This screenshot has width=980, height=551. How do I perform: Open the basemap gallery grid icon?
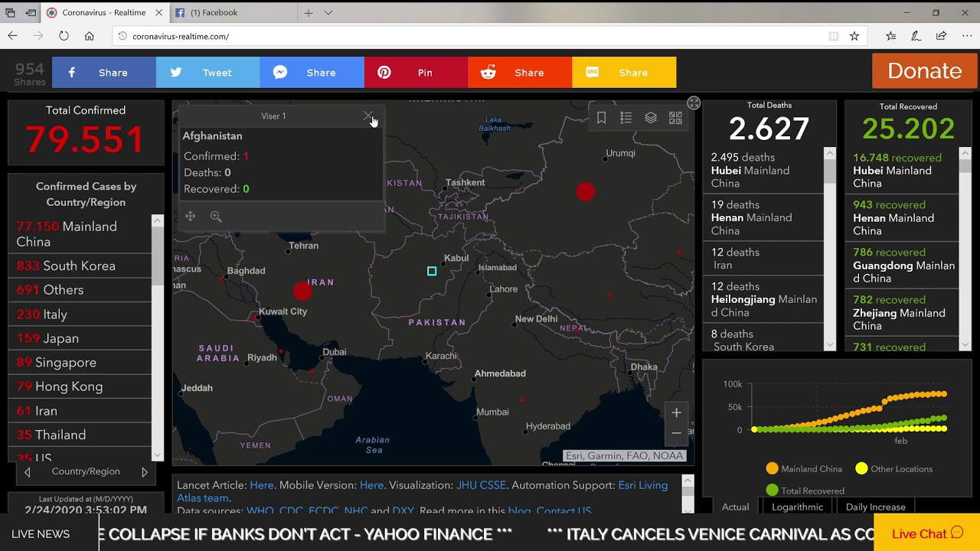(x=675, y=118)
